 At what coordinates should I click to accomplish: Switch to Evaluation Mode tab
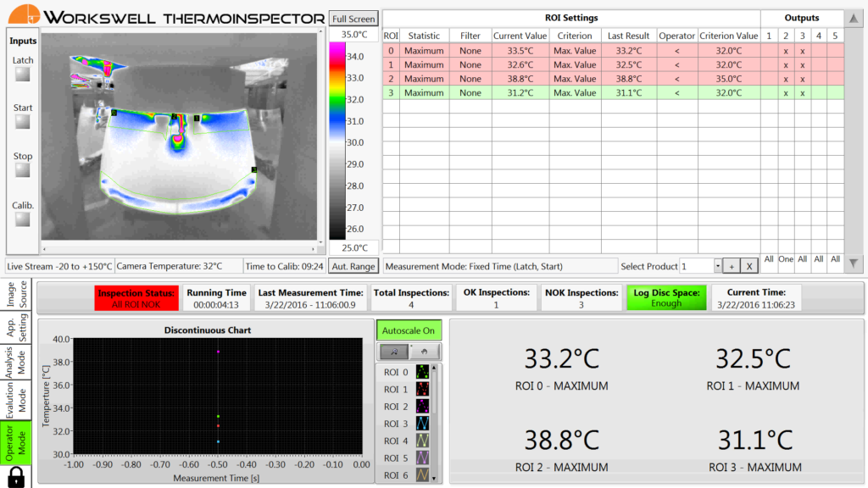[16, 401]
